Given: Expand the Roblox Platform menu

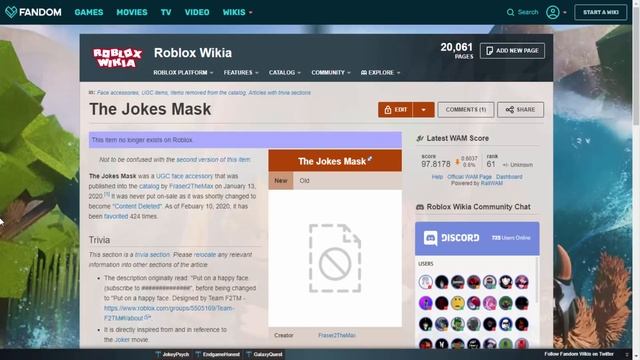Looking at the screenshot, I should click(x=183, y=72).
